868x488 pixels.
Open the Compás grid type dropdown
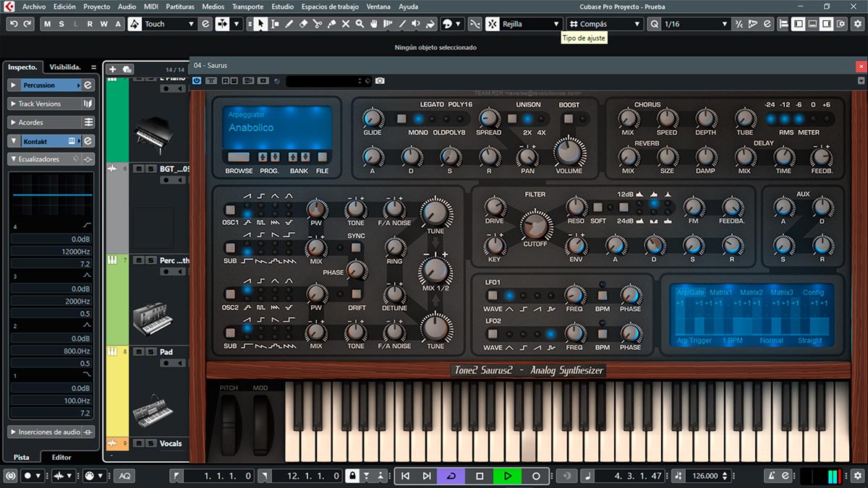pyautogui.click(x=605, y=24)
